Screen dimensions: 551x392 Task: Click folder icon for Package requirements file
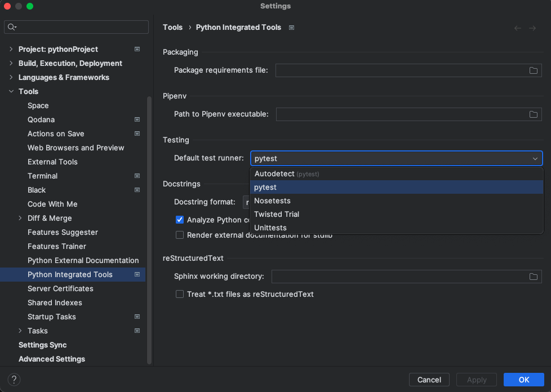point(533,70)
